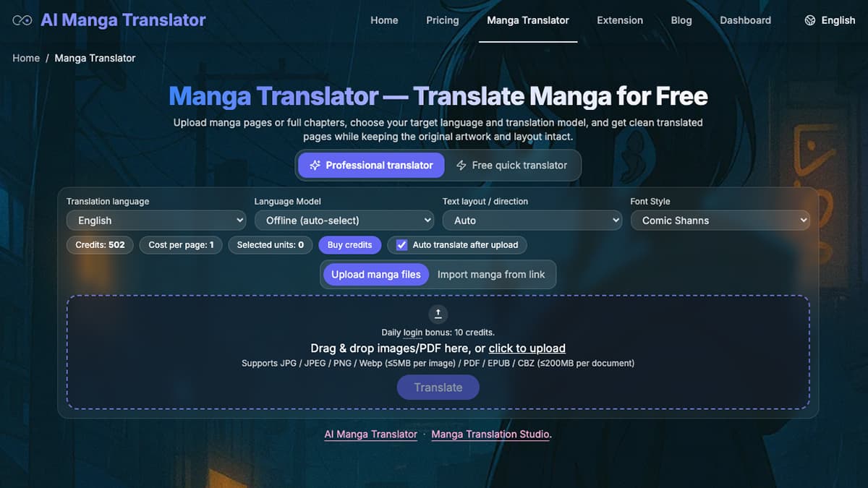Click the 'Selected units: 0' badge
The height and width of the screenshot is (488, 868).
(x=271, y=244)
